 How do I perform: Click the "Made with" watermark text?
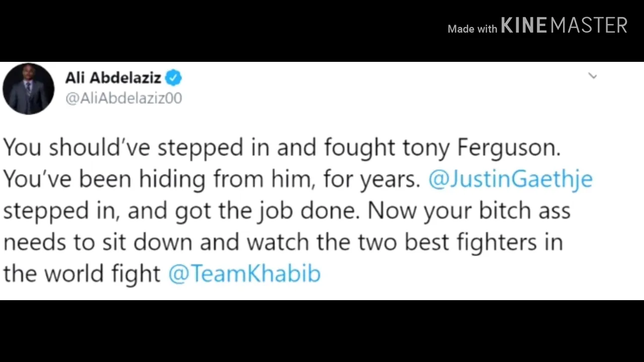pos(472,29)
